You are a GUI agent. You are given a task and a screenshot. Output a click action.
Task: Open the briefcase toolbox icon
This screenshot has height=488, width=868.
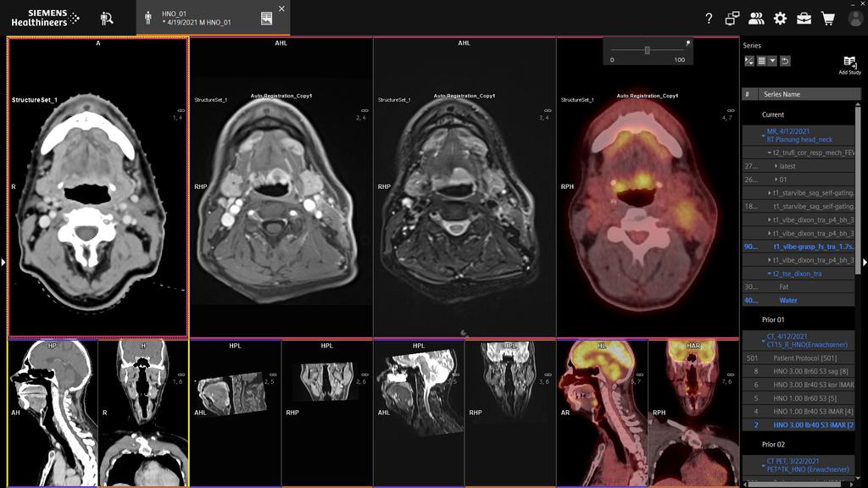pyautogui.click(x=804, y=18)
